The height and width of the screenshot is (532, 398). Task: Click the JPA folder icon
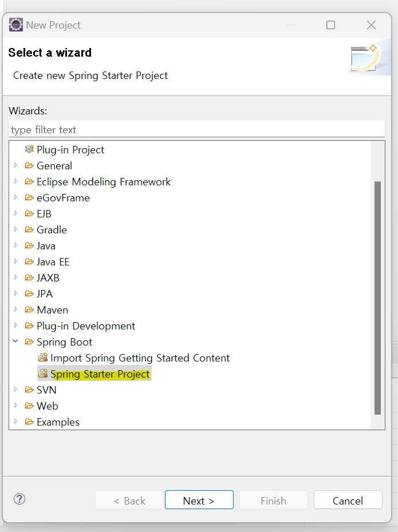pos(30,293)
